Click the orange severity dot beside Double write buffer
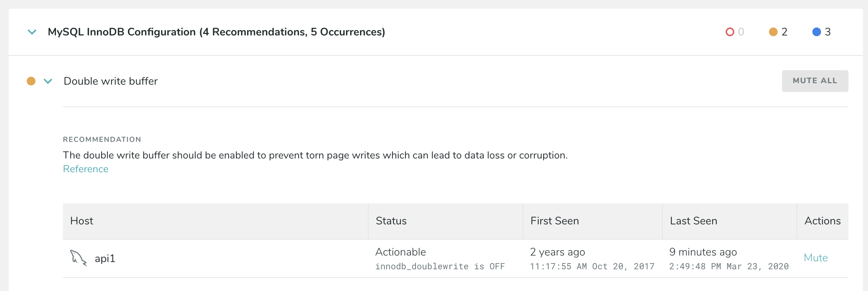Image resolution: width=868 pixels, height=291 pixels. click(x=31, y=81)
